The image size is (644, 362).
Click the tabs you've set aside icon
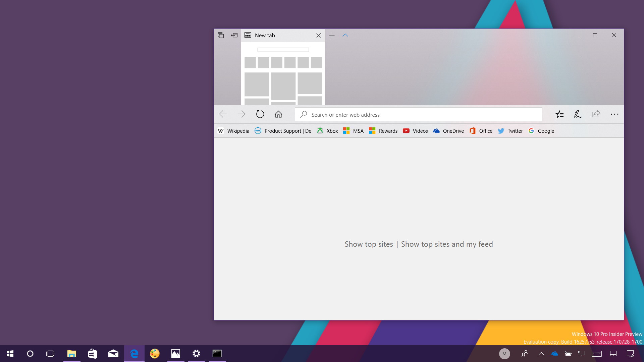coord(221,35)
